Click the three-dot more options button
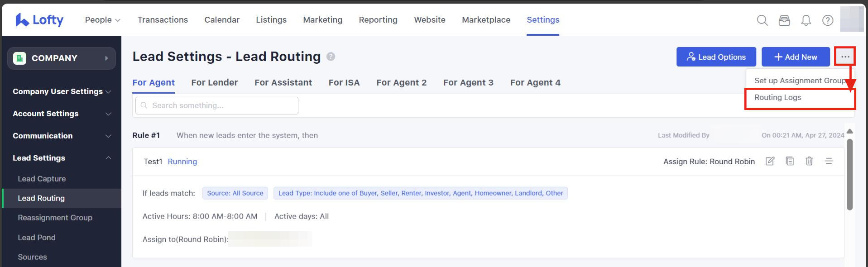The width and height of the screenshot is (868, 267). [x=845, y=57]
